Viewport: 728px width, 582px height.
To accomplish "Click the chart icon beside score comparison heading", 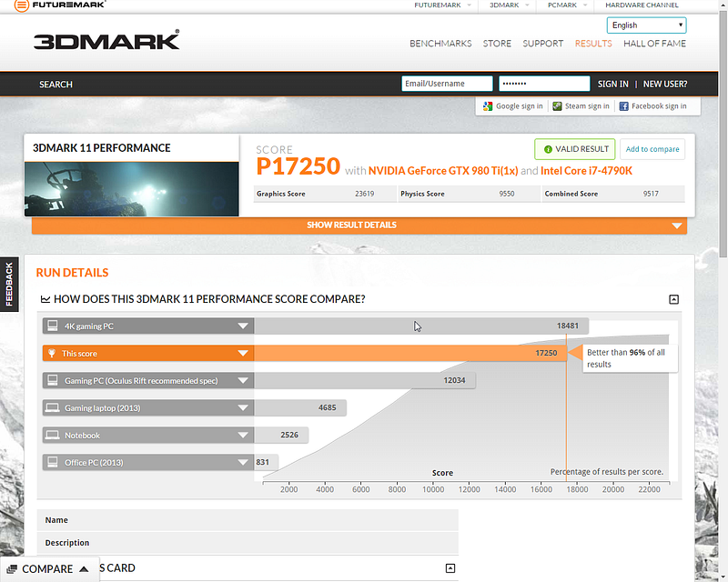I will (x=45, y=299).
